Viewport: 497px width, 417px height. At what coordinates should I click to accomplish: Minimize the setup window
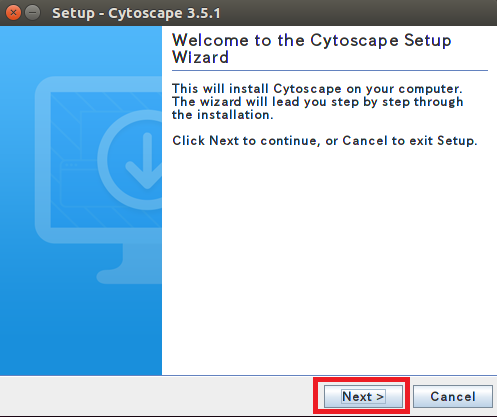click(33, 13)
